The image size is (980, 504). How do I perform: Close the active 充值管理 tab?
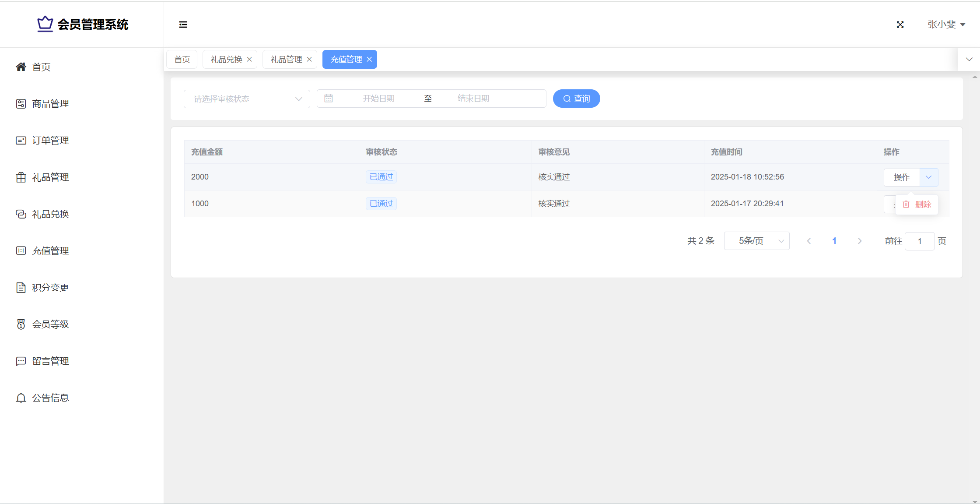tap(369, 60)
